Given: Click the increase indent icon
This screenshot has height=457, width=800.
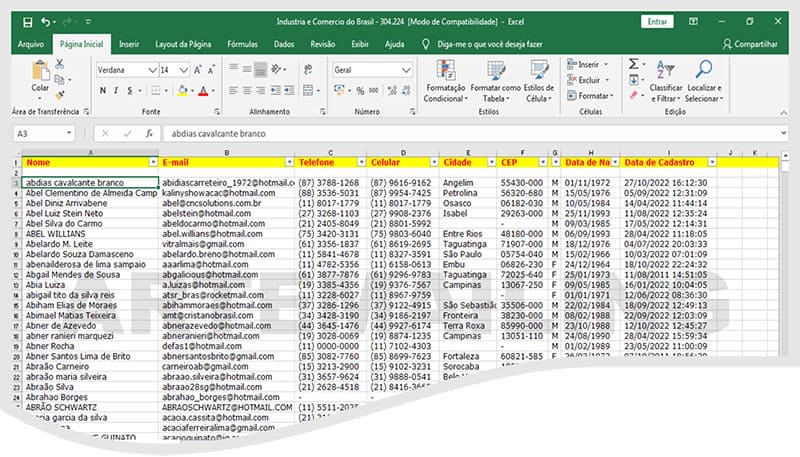Looking at the screenshot, I should 289,91.
